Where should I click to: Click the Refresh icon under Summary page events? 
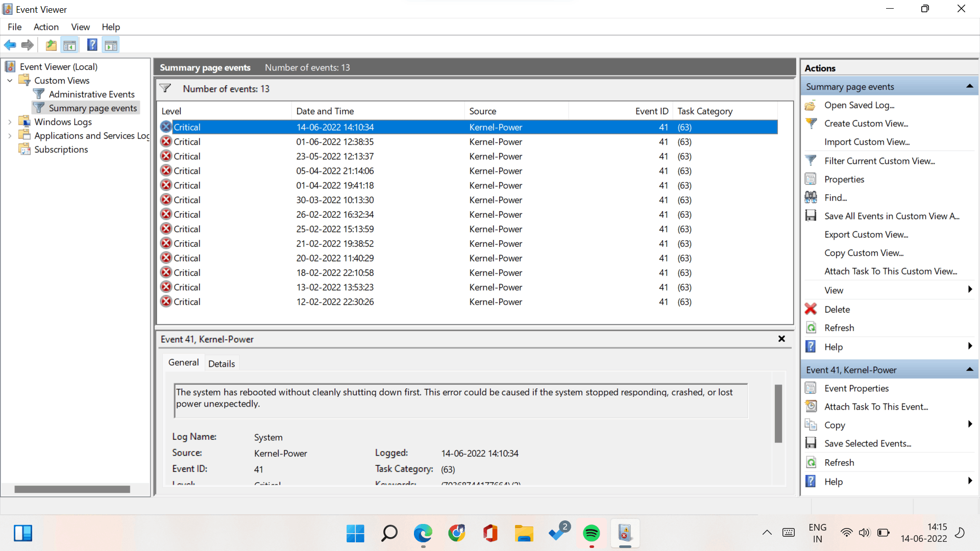(x=811, y=328)
